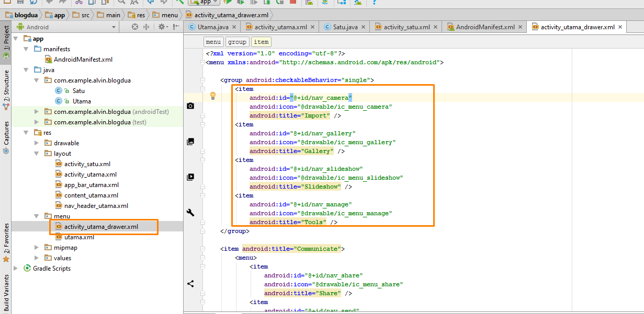Click the slideshow drawable gutter icon
This screenshot has width=644, height=314.
[190, 177]
